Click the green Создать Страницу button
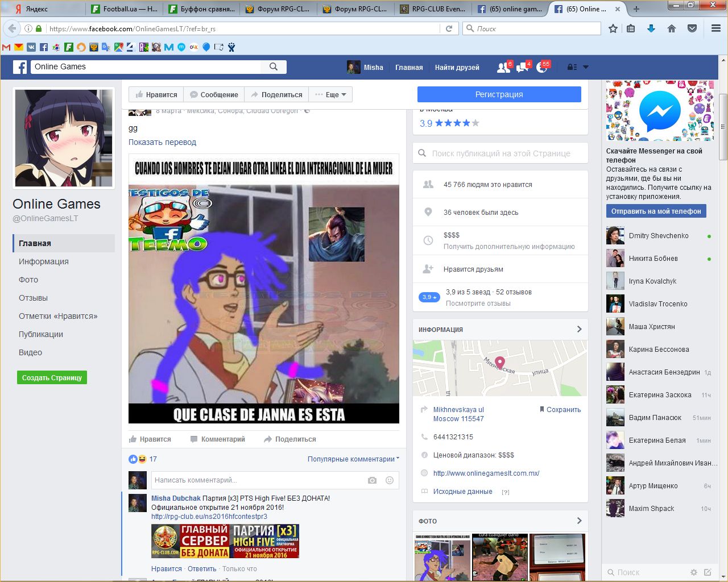Image resolution: width=728 pixels, height=582 pixels. point(52,377)
